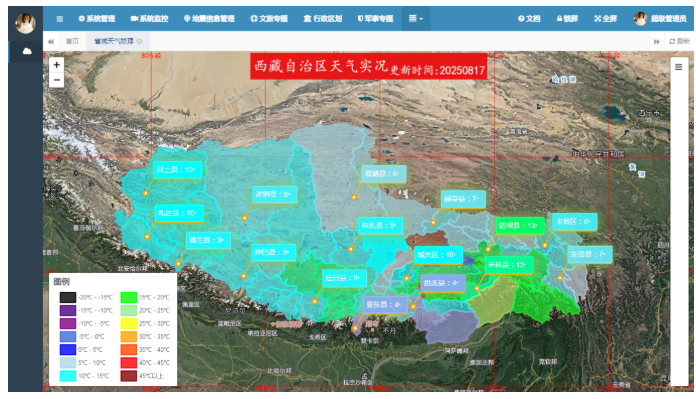The image size is (696, 399).
Task: Open the 系统监控 menu
Action: (150, 19)
